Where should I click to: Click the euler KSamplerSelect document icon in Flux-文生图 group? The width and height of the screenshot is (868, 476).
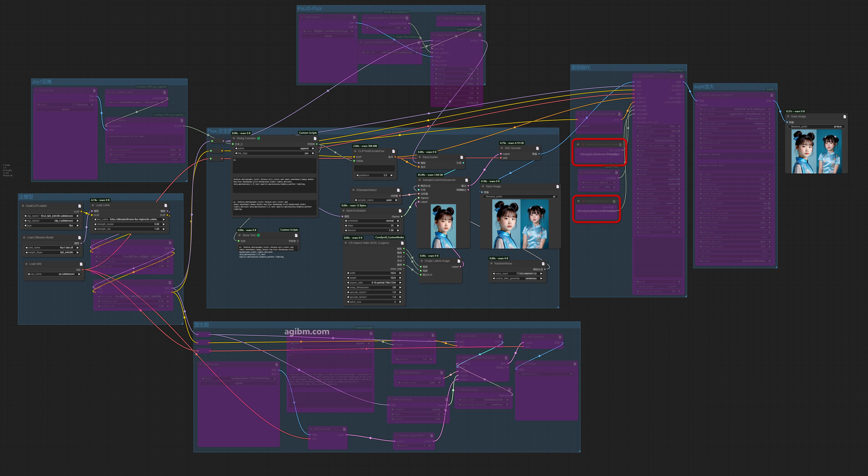pyautogui.click(x=398, y=190)
